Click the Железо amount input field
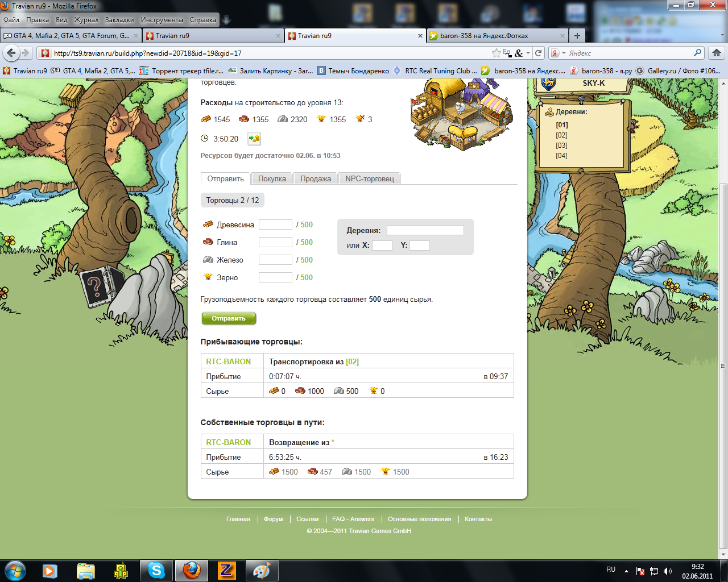Screen dimensions: 728x582 click(275, 260)
